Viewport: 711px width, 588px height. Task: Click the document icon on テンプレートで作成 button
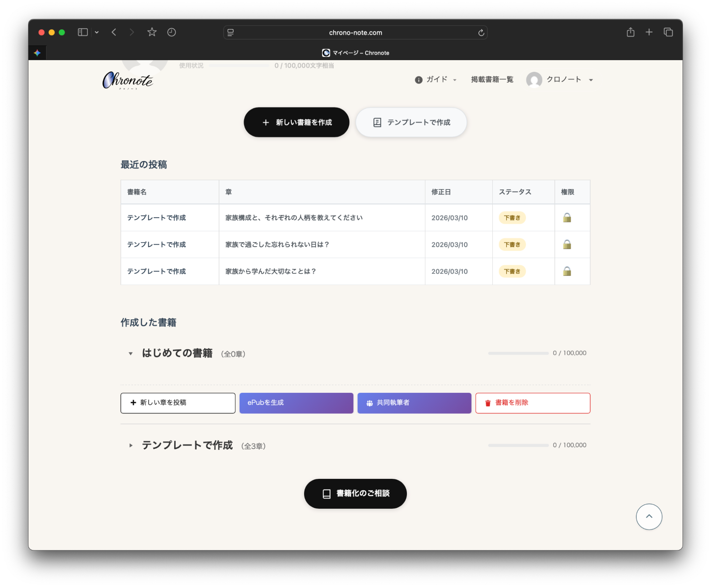pyautogui.click(x=377, y=122)
